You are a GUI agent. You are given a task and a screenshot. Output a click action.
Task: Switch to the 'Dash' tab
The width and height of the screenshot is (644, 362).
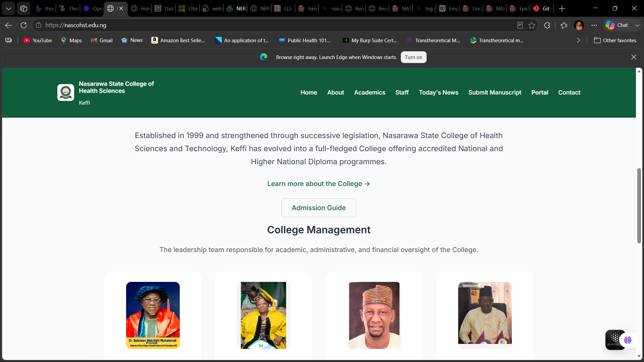coord(164,9)
